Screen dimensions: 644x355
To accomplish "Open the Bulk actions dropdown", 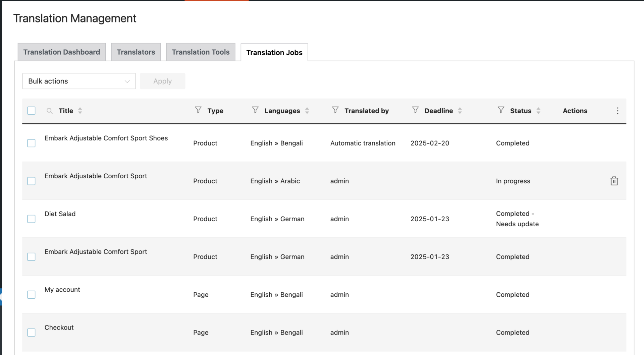I will [x=79, y=81].
